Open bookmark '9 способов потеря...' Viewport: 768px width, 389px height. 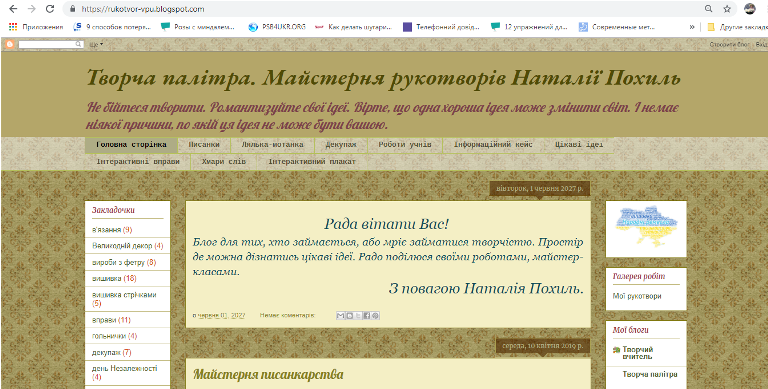[x=112, y=27]
